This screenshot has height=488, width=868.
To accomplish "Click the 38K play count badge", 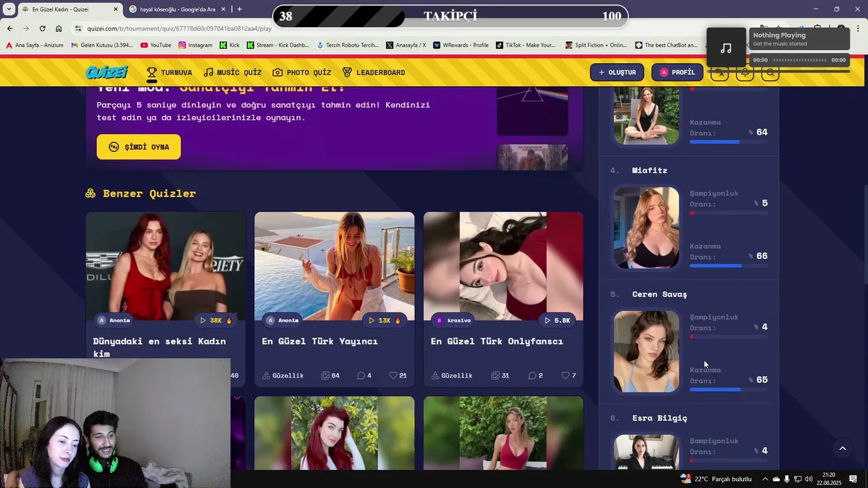I will [216, 320].
